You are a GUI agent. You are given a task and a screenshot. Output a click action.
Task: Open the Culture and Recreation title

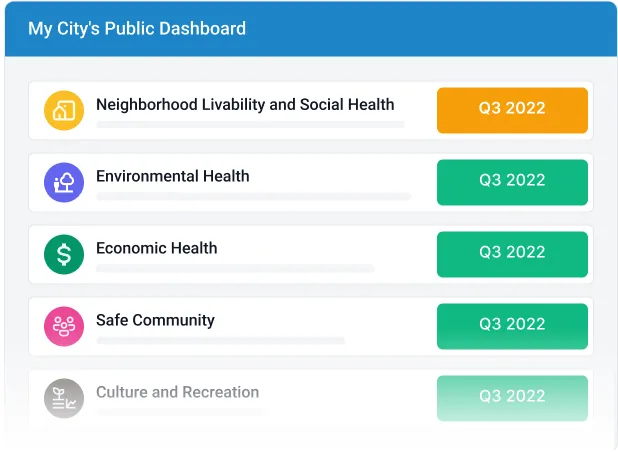[x=177, y=392]
